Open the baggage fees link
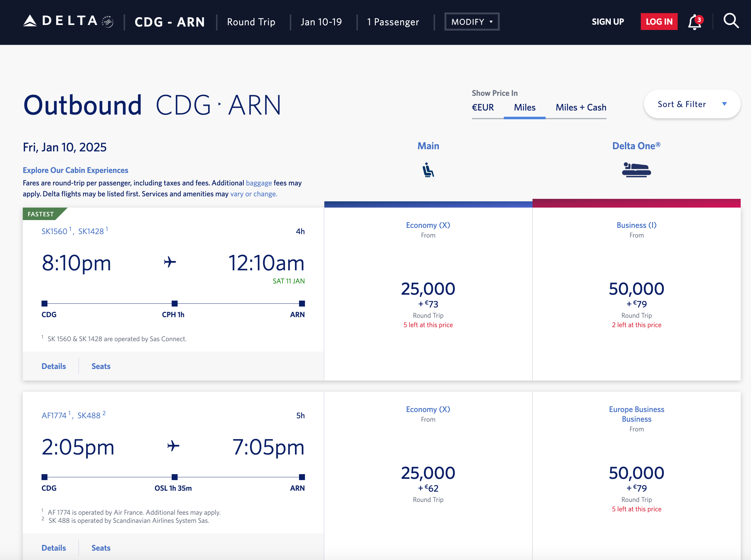This screenshot has height=560, width=751. 258,183
